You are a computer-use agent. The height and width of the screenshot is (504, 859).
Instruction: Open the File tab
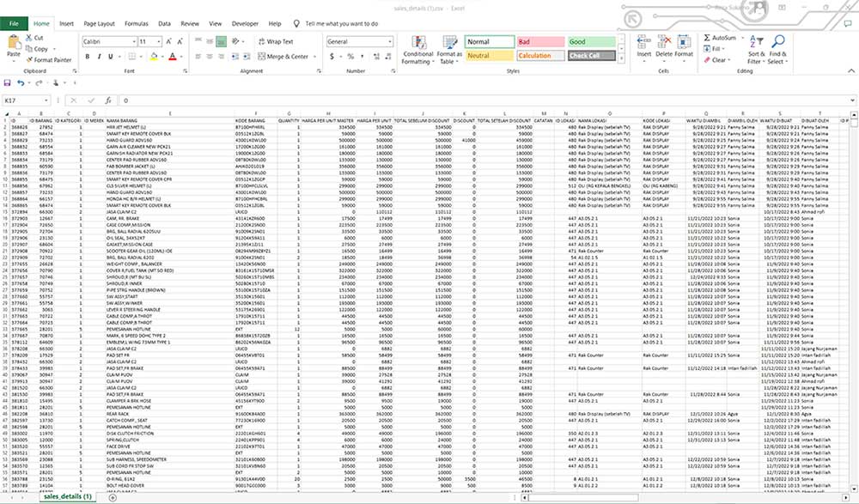pyautogui.click(x=14, y=23)
